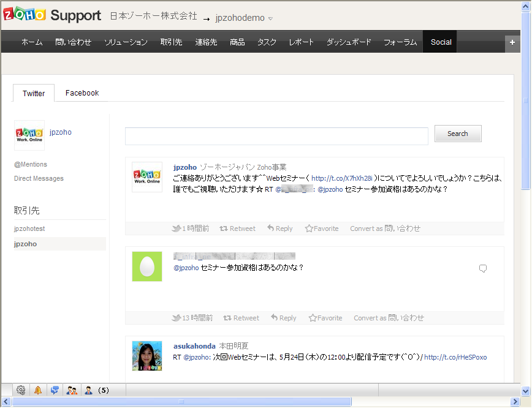Open @Mentions in sidebar
Image resolution: width=532 pixels, height=408 pixels.
point(31,165)
